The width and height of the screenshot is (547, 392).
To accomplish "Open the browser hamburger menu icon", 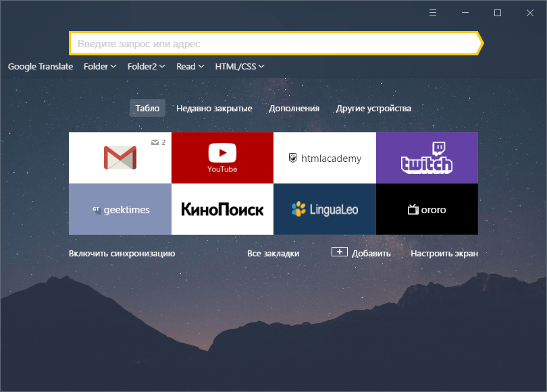I will [x=433, y=13].
